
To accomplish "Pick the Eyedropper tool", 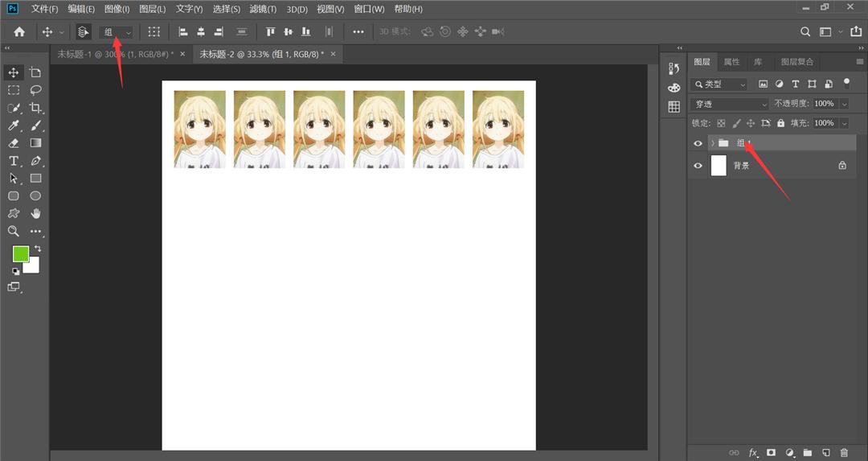I will coord(14,126).
